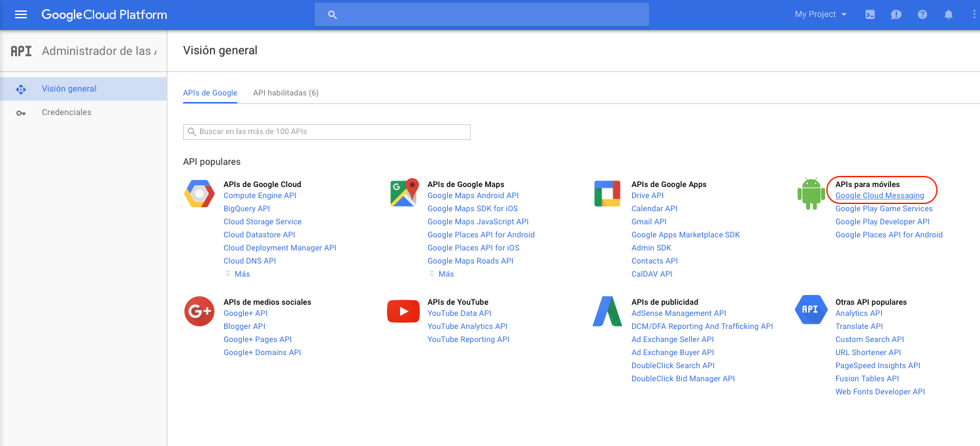The height and width of the screenshot is (446, 980).
Task: Click the GoogleCloud Platform logo
Action: point(104,14)
